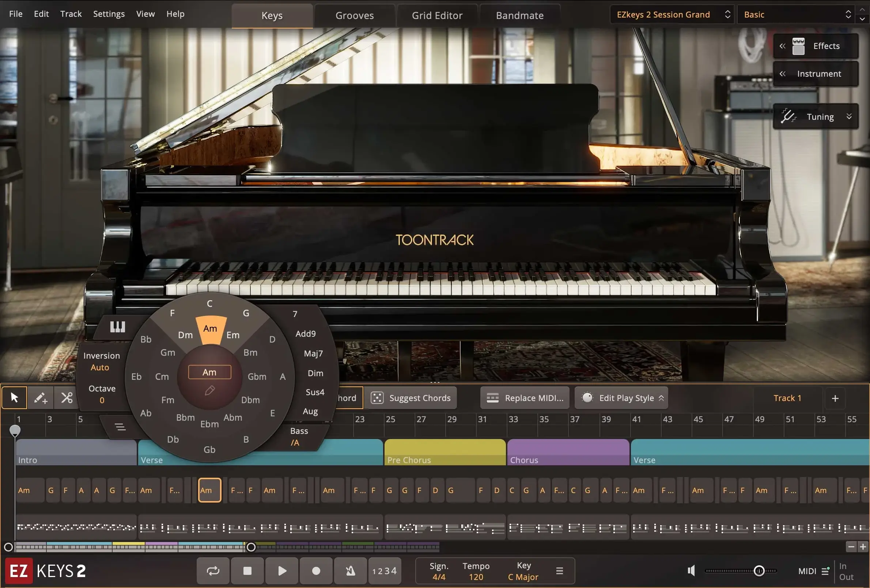Add a new track with the plus button
The height and width of the screenshot is (588, 870).
pos(836,398)
